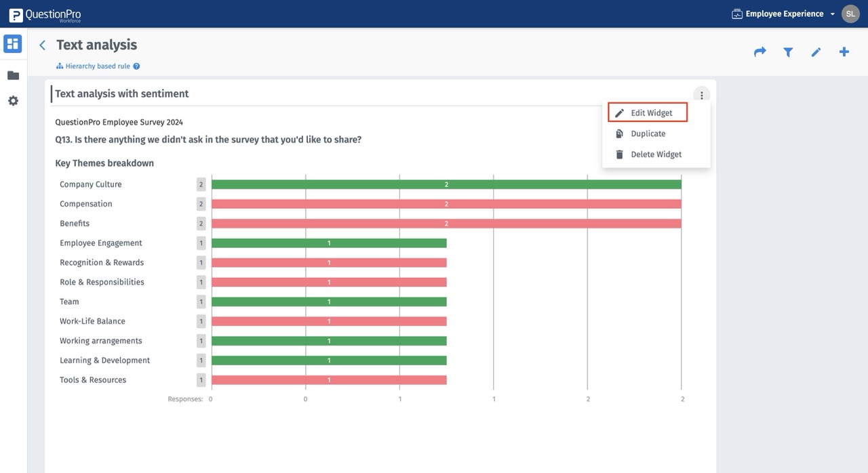Select Edit Widget from the context menu
This screenshot has width=868, height=473.
[x=647, y=112]
